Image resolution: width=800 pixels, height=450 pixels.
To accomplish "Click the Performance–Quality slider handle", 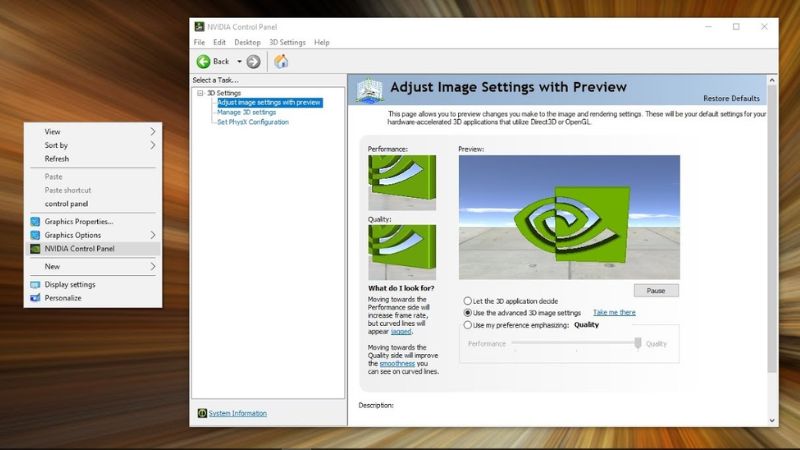I will [x=637, y=343].
